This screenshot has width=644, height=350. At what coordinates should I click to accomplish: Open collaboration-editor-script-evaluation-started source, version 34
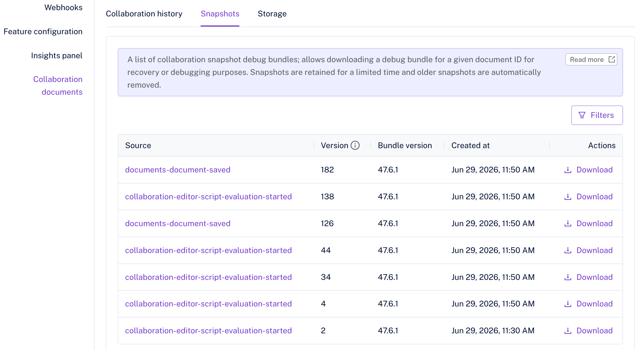tap(208, 277)
